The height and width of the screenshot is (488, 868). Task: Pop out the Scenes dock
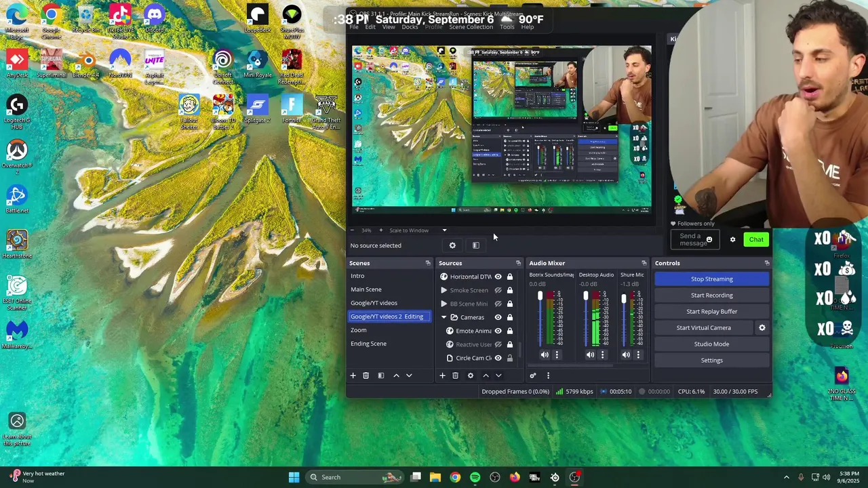click(428, 263)
